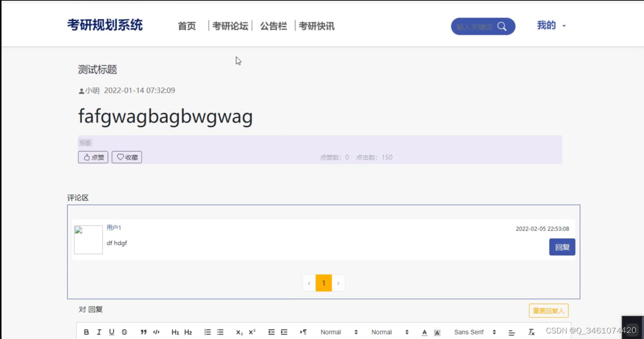Go to previous comments page arrow
This screenshot has width=644, height=339.
coord(309,283)
